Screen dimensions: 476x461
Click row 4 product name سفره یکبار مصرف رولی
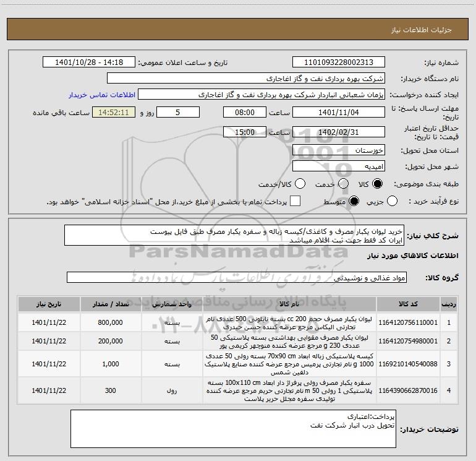point(289,391)
